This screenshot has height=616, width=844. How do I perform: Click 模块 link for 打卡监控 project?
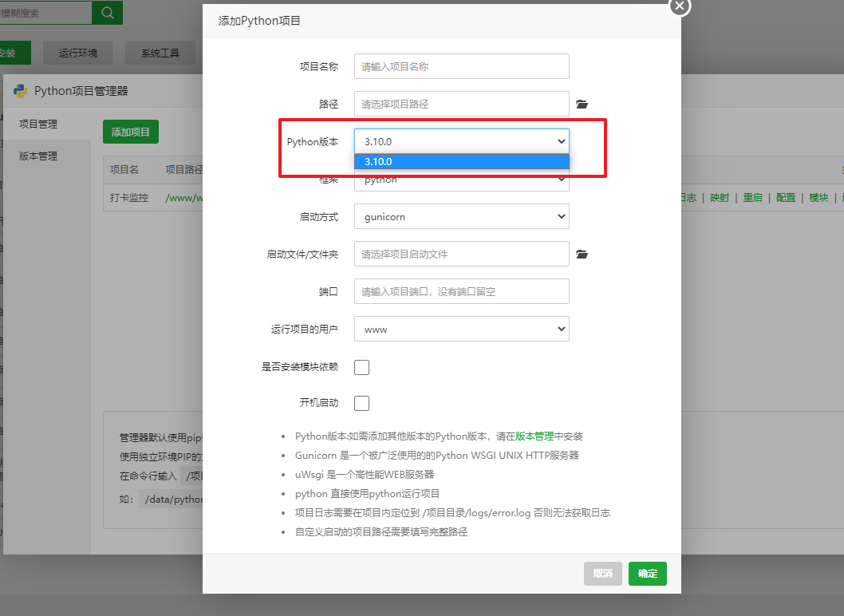click(818, 198)
